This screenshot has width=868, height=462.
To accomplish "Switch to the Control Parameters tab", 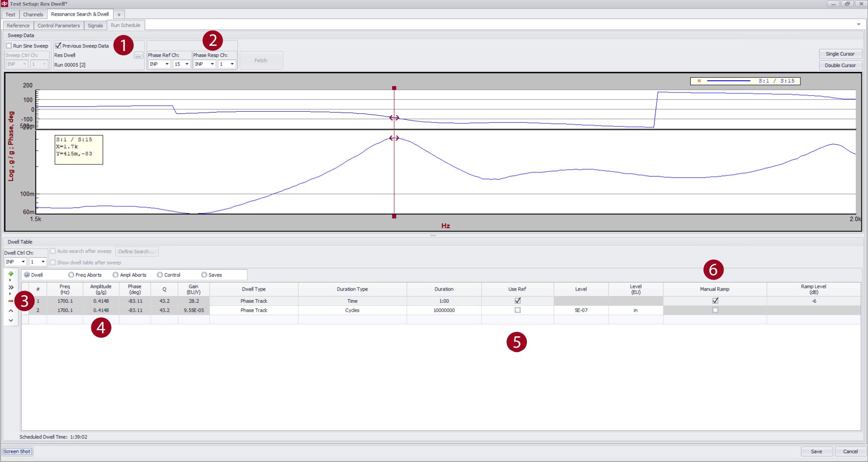I will click(x=59, y=25).
